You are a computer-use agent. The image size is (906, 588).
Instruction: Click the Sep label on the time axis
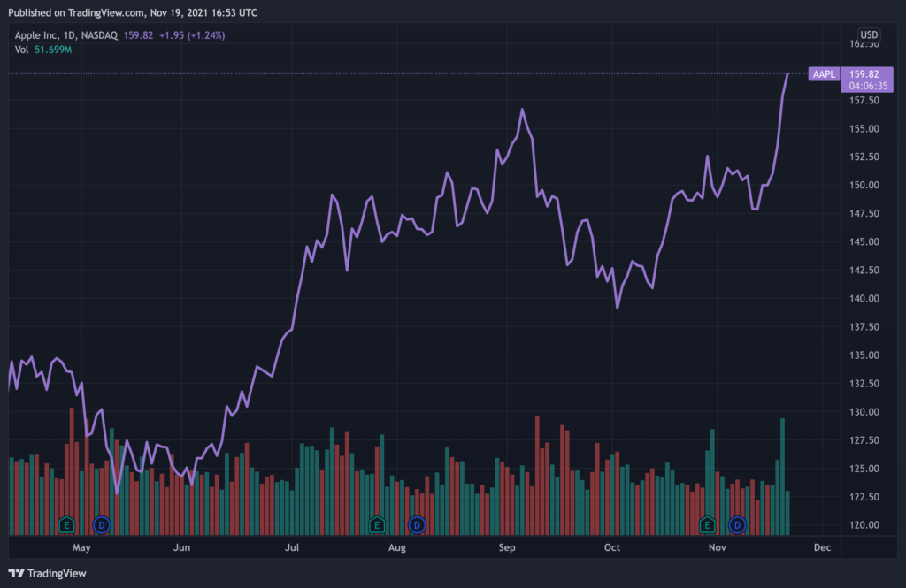coord(507,547)
